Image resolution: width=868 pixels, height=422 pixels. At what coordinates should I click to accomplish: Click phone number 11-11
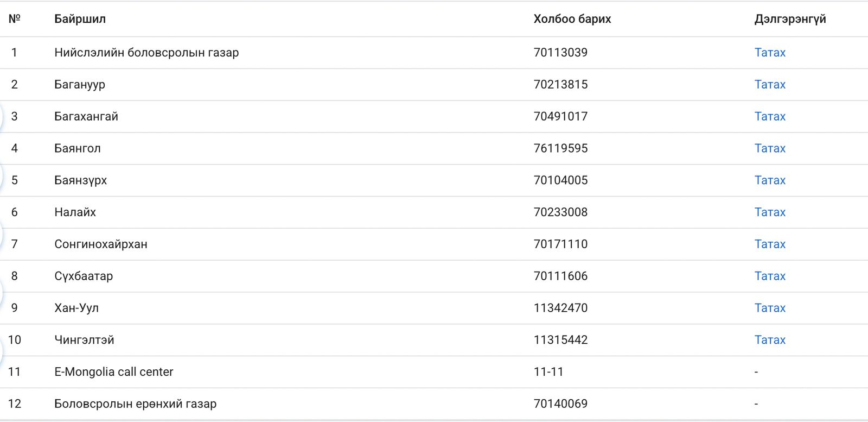[548, 372]
